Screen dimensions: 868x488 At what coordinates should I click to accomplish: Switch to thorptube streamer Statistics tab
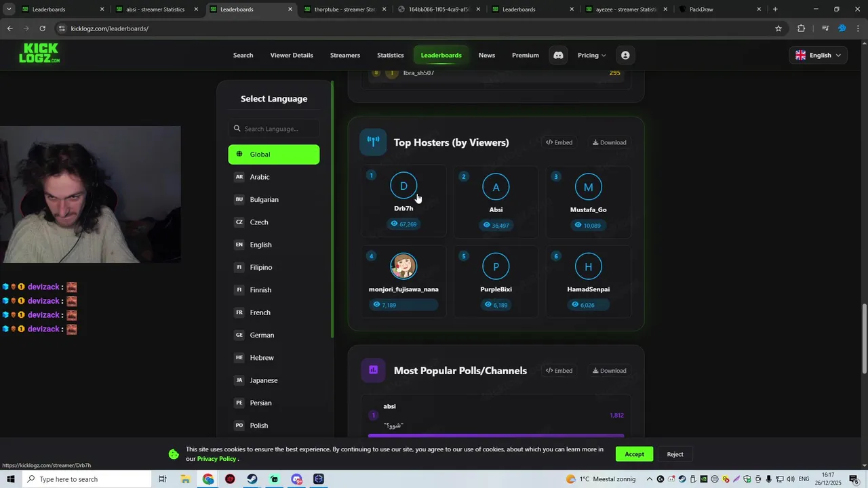[x=344, y=9]
